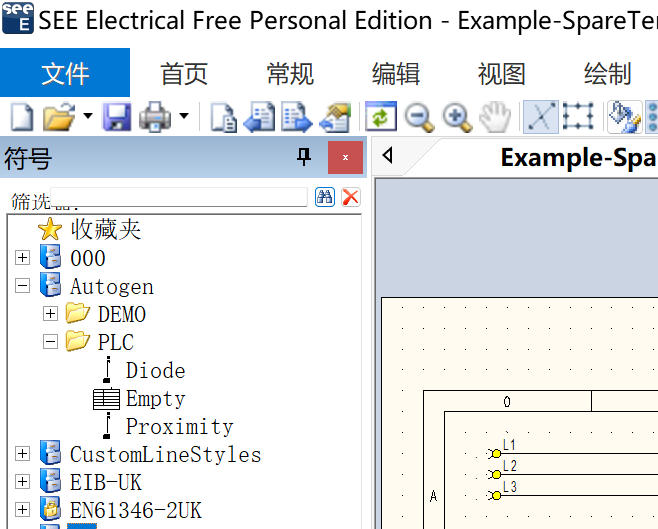This screenshot has height=529, width=658.
Task: Pin the 符号 panel
Action: [x=304, y=157]
